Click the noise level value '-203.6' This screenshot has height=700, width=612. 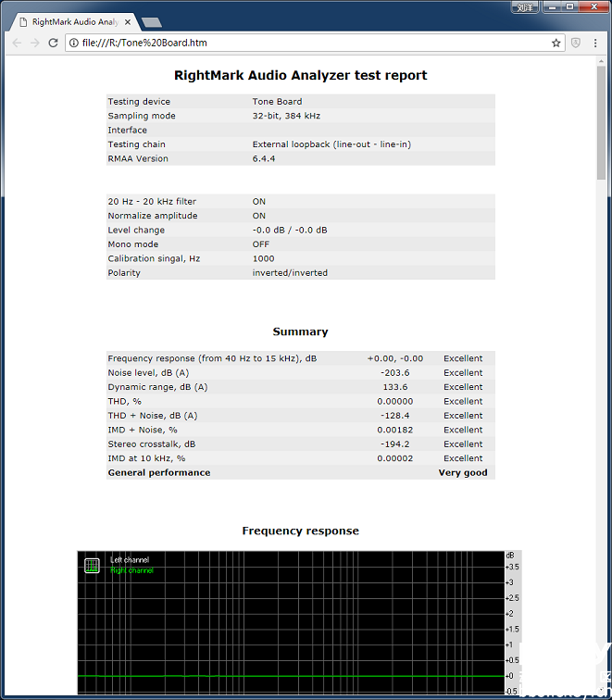(395, 373)
